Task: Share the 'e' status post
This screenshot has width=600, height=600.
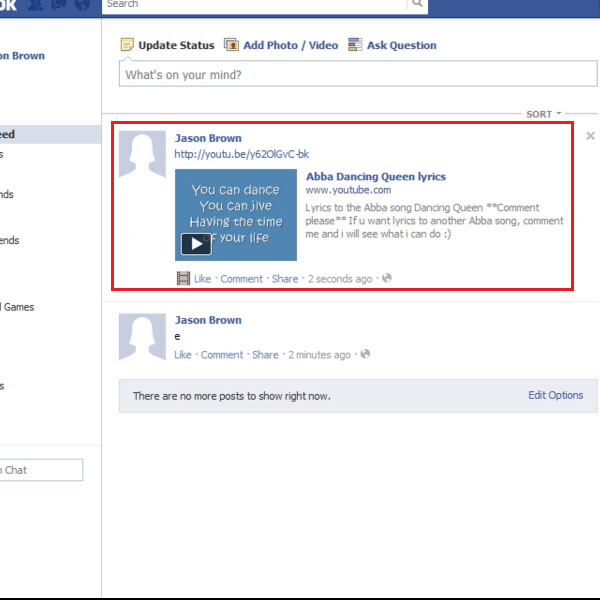Action: pos(265,355)
